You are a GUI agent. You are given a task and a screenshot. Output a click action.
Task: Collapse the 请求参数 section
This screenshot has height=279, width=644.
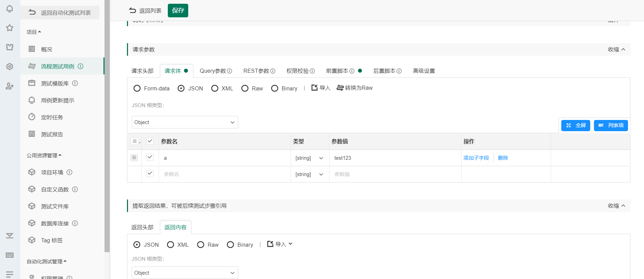tap(616, 50)
